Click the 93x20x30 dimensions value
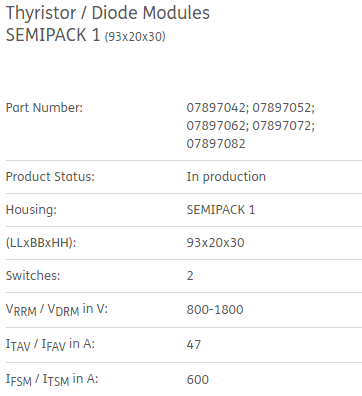This screenshot has height=396, width=362. (215, 242)
